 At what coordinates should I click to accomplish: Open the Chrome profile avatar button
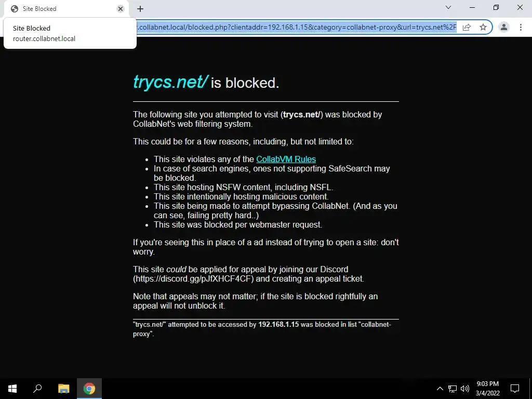coord(504,27)
